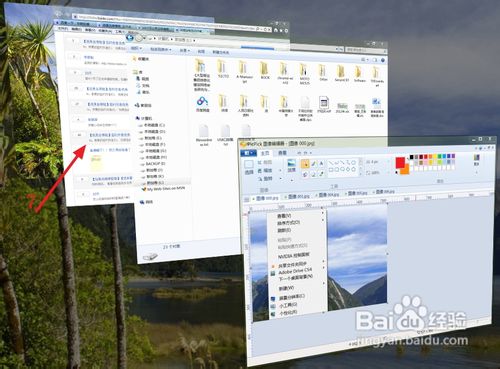The image size is (500, 369).
Task: Switch to document tab 图像 000.jpg
Action: click(266, 198)
